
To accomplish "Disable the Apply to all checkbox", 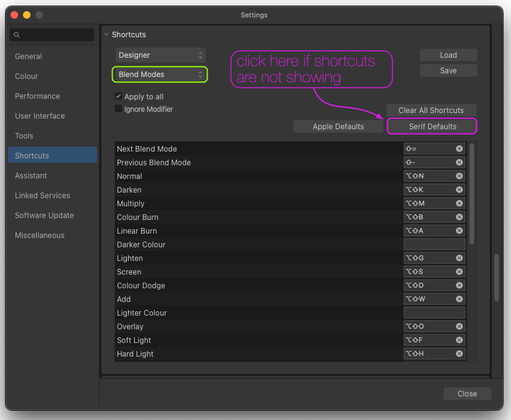I will point(118,96).
